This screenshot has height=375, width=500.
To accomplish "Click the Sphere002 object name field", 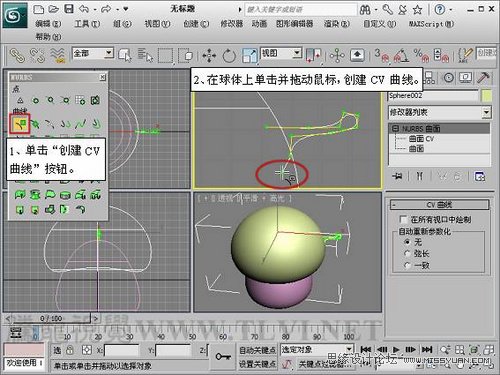I will [x=432, y=96].
